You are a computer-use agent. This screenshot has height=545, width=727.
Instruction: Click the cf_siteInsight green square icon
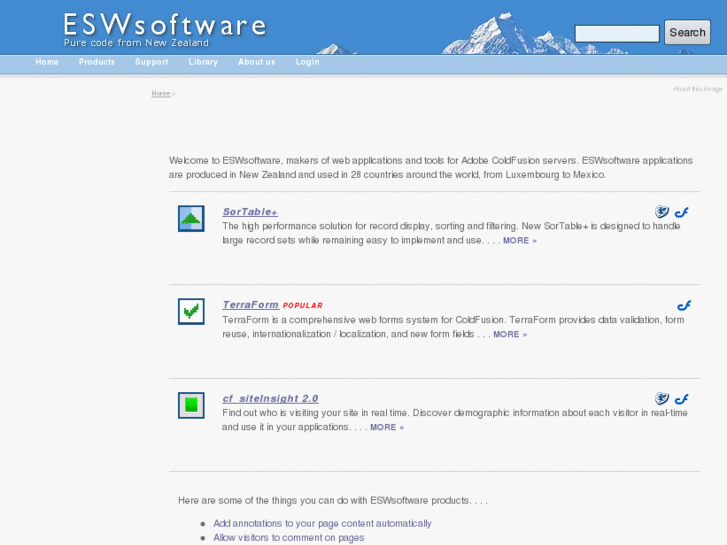(x=191, y=405)
